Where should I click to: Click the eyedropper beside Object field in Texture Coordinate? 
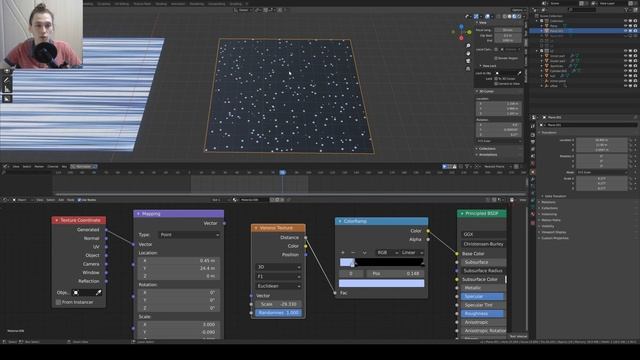point(98,293)
